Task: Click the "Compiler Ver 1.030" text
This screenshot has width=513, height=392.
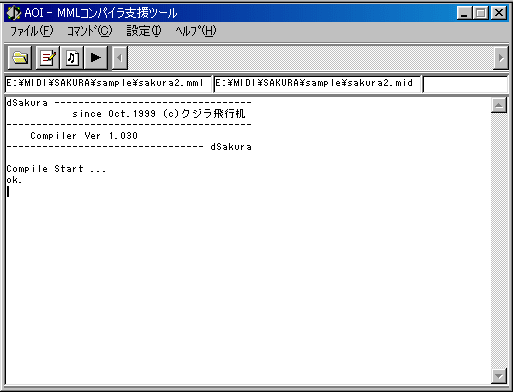Action: pos(84,136)
